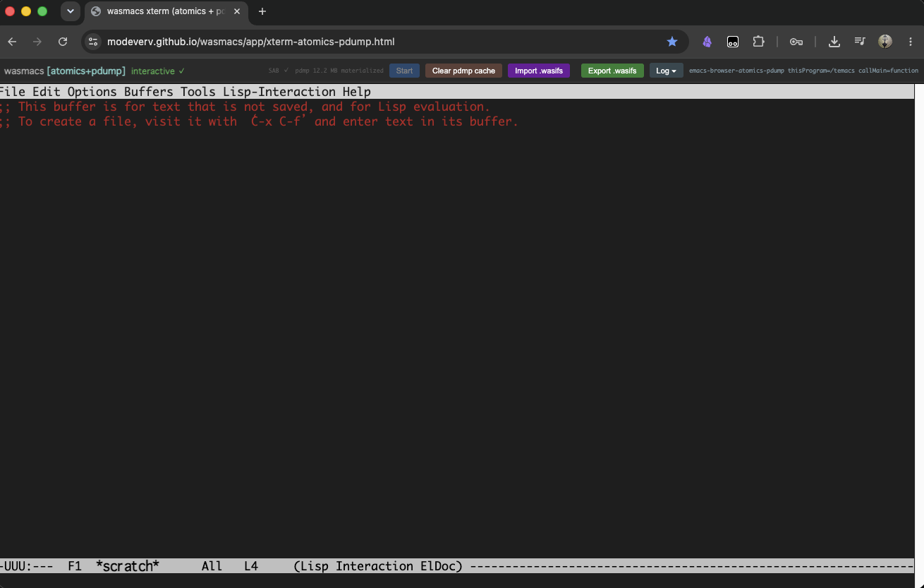Click "Lisp Interaction ElDoc" mode indicator
Screen dimensions: 924x588
[x=378, y=566]
